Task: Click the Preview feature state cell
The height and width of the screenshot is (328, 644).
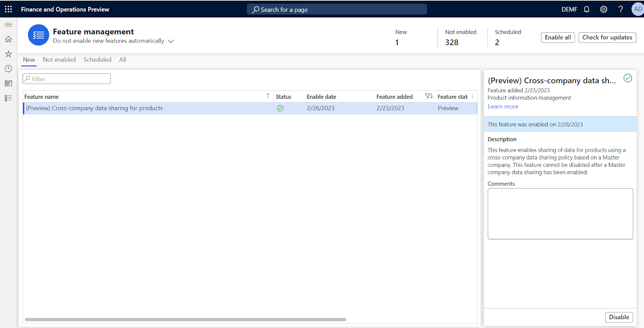Action: (448, 108)
